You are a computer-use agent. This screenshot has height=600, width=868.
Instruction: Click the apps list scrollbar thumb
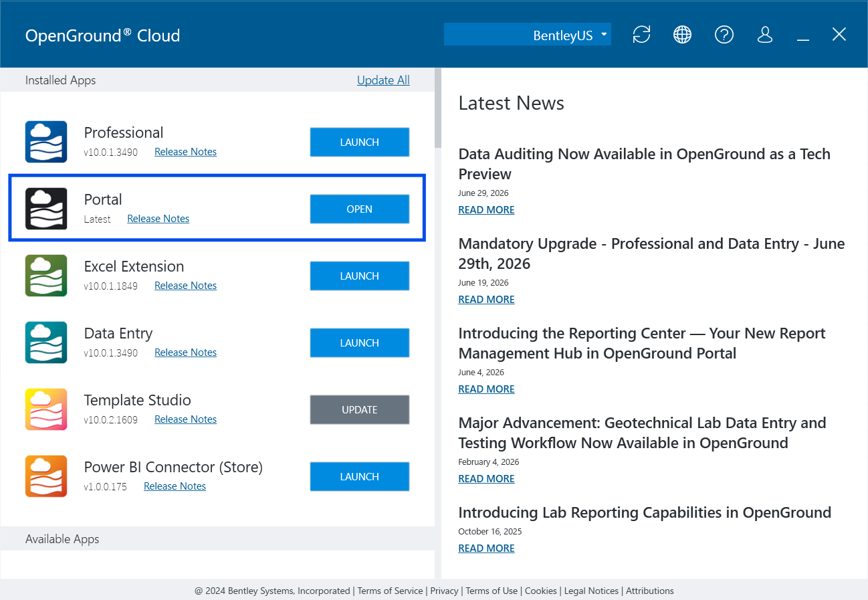tap(438, 108)
